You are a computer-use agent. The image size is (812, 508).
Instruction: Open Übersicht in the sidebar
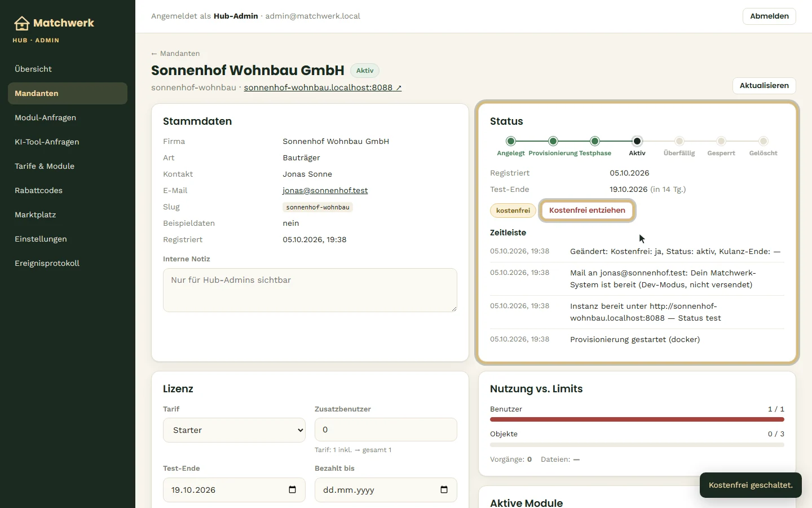point(68,69)
